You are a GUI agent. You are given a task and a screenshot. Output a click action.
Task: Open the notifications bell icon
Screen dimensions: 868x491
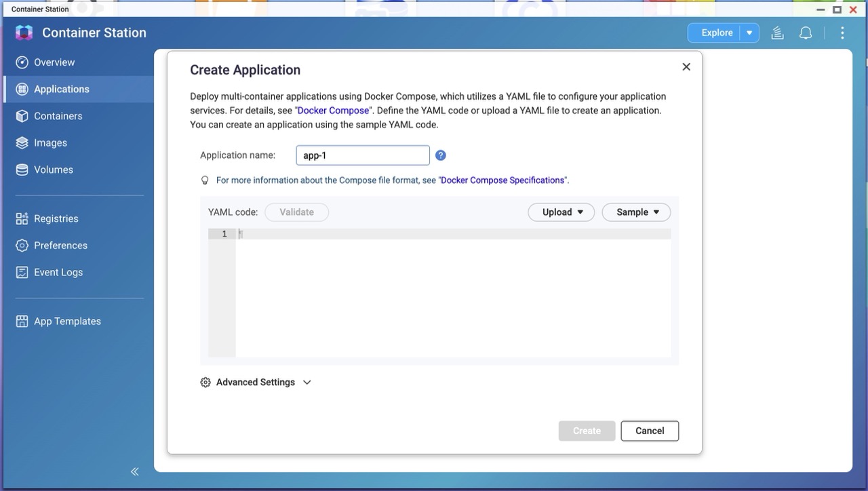point(806,33)
